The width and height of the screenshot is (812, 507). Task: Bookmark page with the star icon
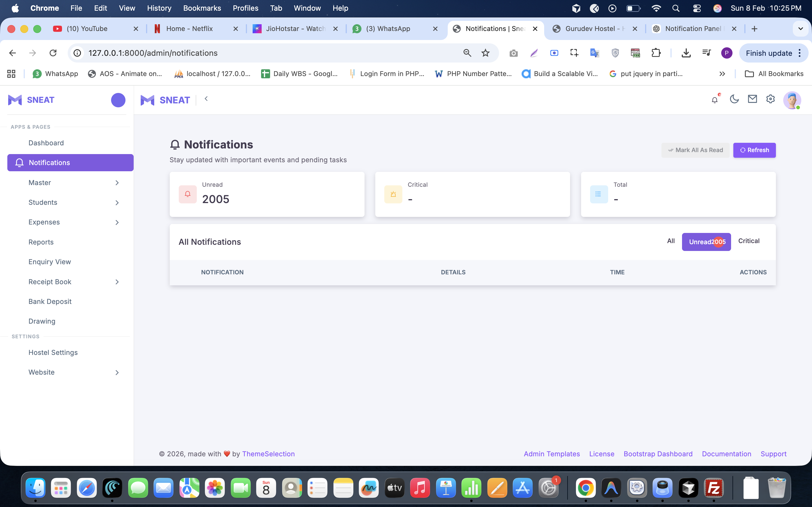485,53
